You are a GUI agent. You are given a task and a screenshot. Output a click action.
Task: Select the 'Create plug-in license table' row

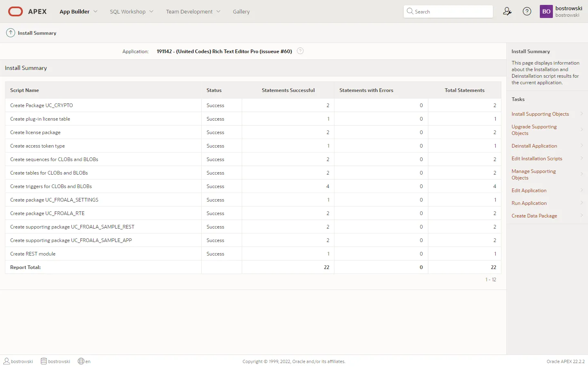click(253, 119)
